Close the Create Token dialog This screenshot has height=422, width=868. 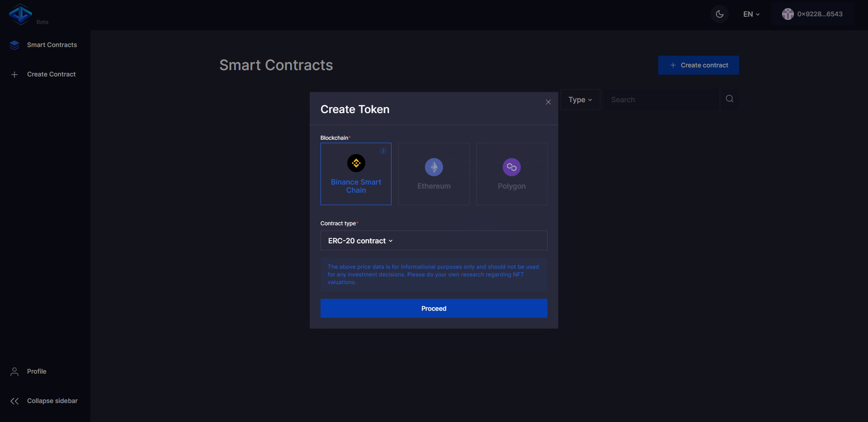[x=548, y=102]
